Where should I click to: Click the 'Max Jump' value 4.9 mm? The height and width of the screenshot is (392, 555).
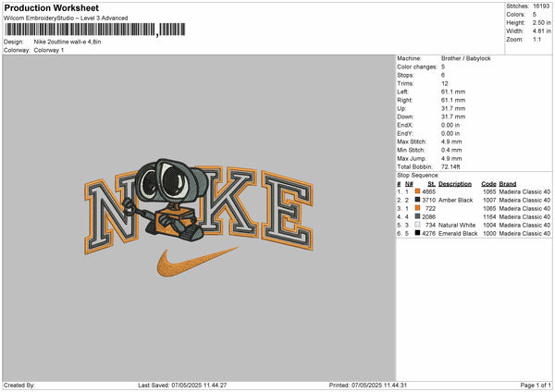451,158
